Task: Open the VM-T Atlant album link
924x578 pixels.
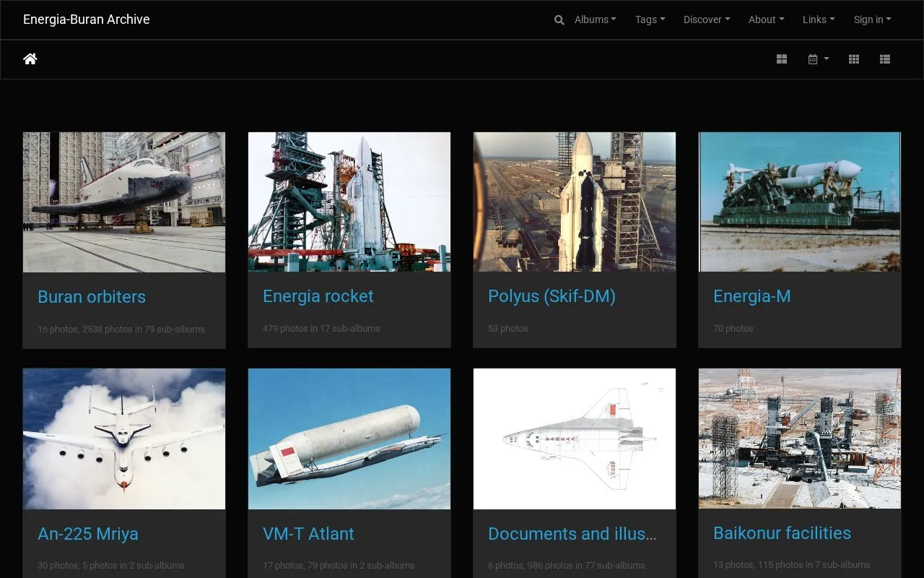Action: pyautogui.click(x=308, y=534)
